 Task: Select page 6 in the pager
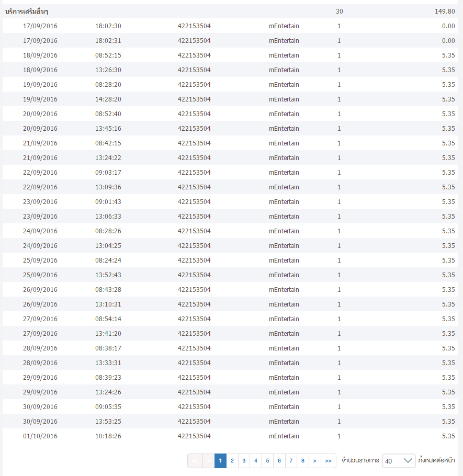(279, 461)
